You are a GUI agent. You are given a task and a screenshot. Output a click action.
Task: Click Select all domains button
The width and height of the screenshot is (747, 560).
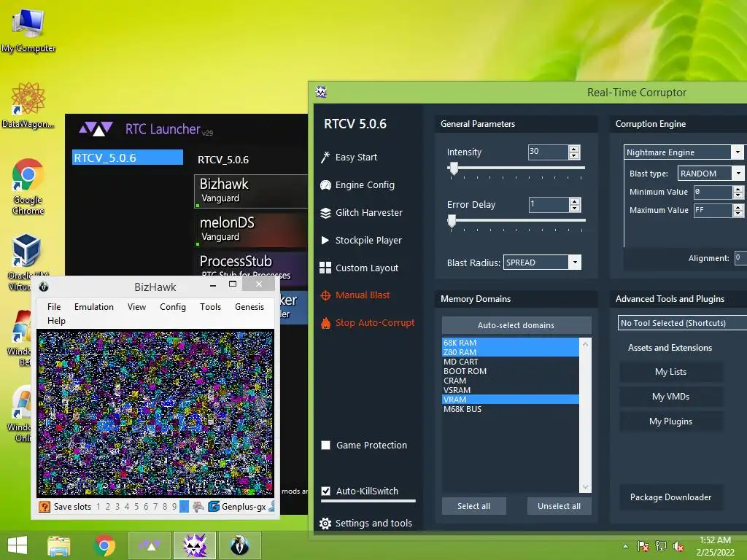click(x=473, y=506)
